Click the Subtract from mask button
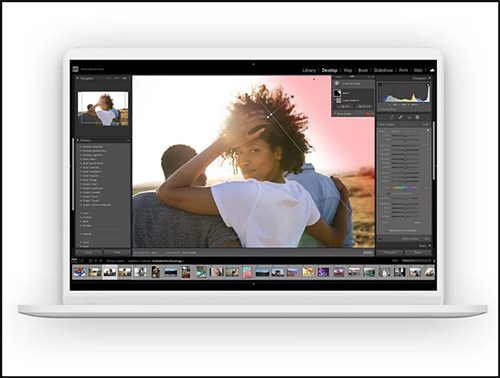Viewport: 500px width, 378px height. [x=364, y=106]
